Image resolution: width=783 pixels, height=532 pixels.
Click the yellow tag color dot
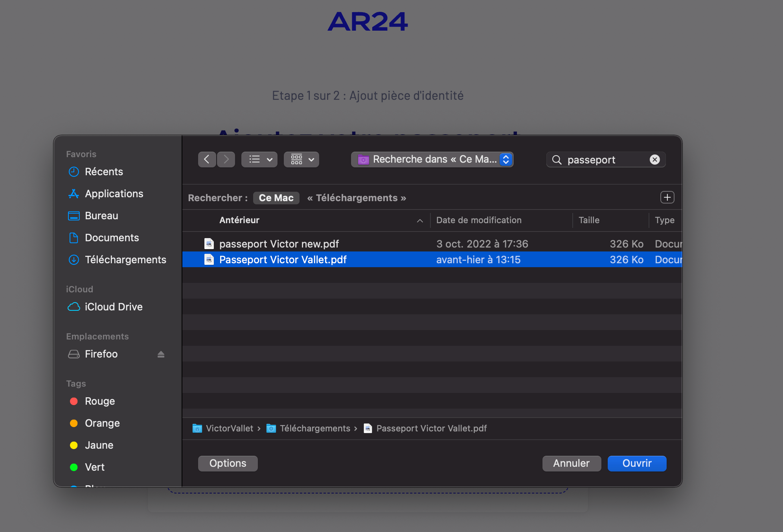74,445
